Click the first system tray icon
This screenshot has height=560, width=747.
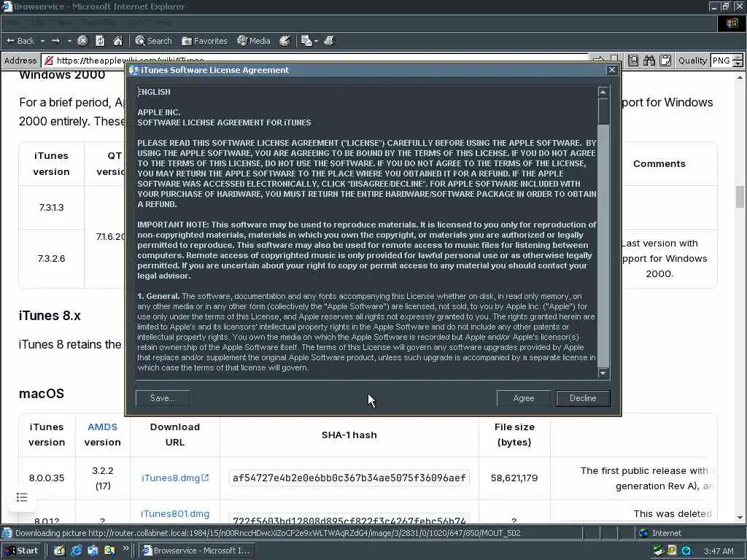point(659,551)
